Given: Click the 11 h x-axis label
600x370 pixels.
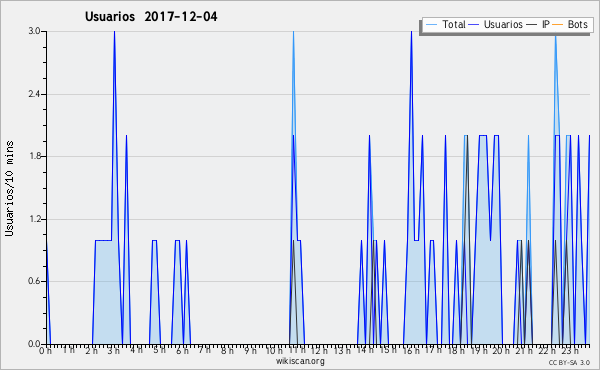Looking at the screenshot, I should [297, 350].
